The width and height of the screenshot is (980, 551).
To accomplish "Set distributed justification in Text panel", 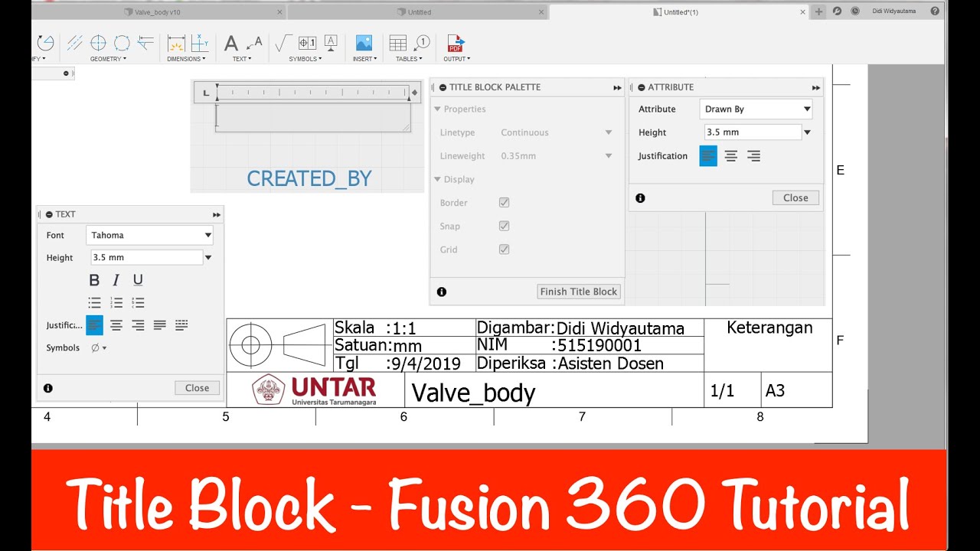I will click(181, 325).
